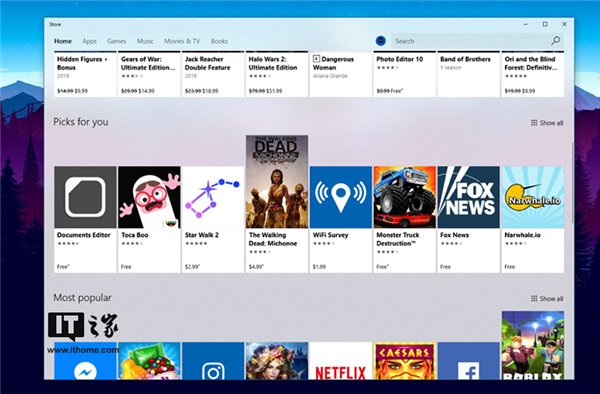Open The Walking Dead: Michonne cover art
Image resolution: width=600 pixels, height=394 pixels.
coord(277,182)
